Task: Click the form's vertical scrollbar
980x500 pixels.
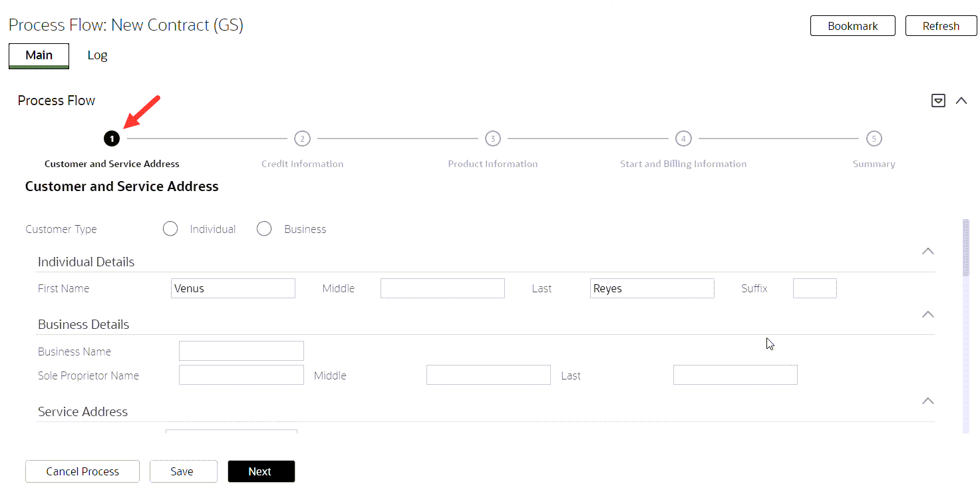Action: click(x=966, y=326)
